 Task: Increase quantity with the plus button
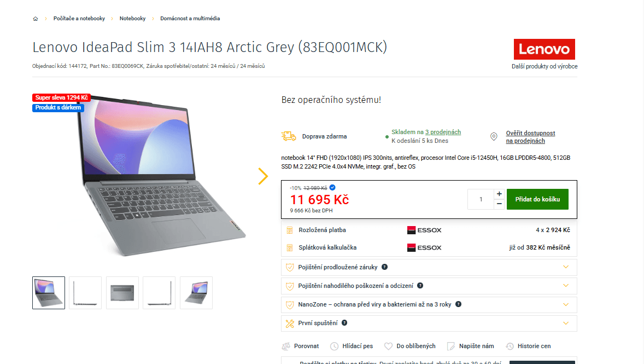click(499, 194)
